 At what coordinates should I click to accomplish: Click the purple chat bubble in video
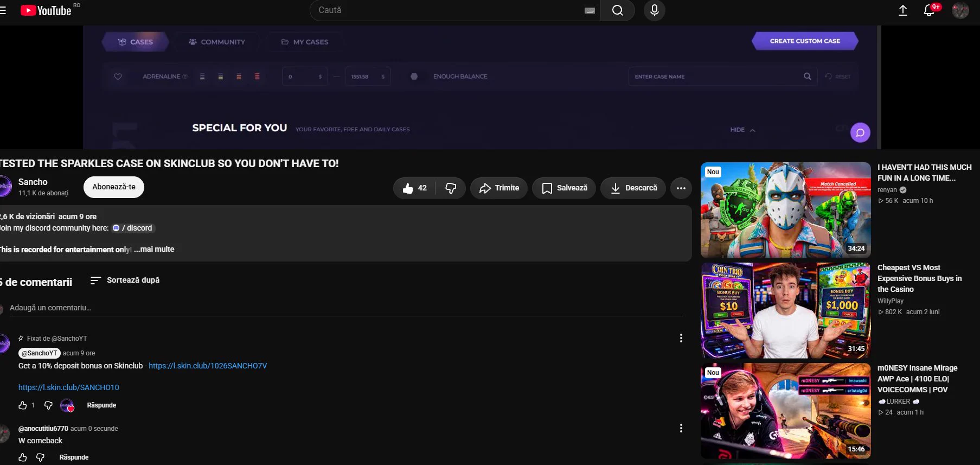(860, 132)
